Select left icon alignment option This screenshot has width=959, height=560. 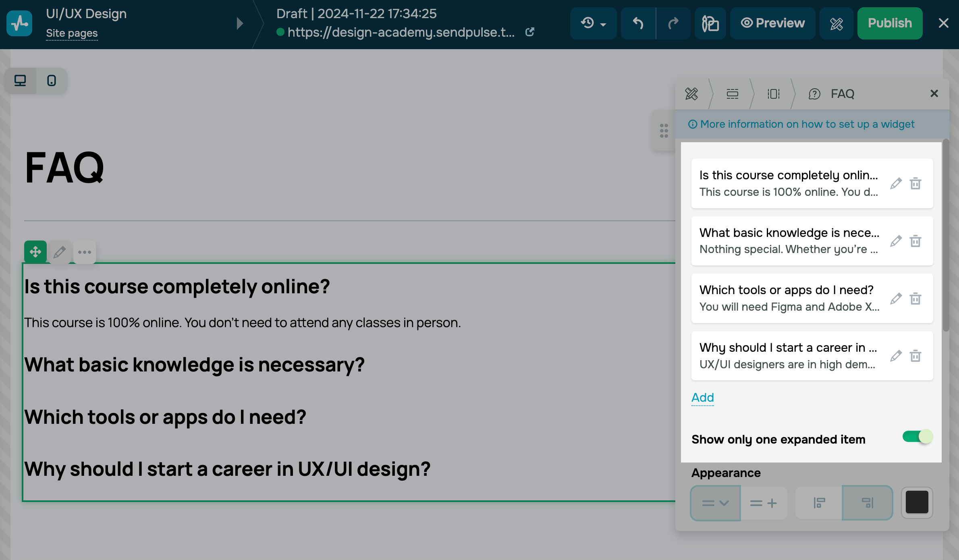pyautogui.click(x=819, y=503)
